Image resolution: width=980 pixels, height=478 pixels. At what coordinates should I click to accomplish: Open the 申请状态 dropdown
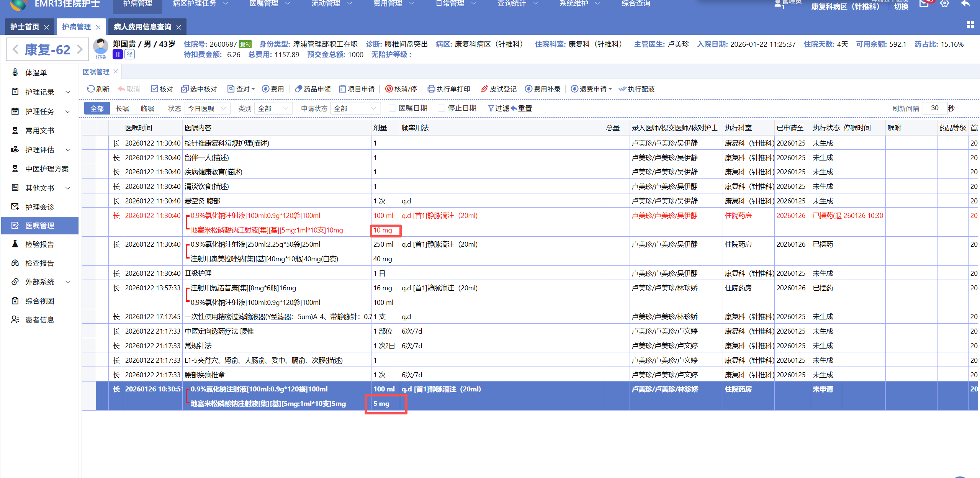click(x=355, y=108)
